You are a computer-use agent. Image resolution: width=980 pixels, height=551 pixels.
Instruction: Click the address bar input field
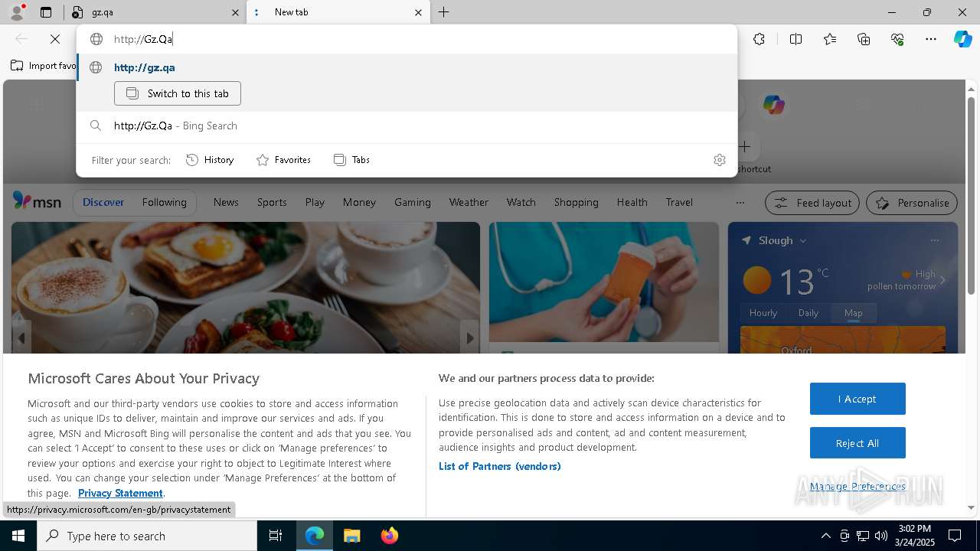click(x=407, y=39)
